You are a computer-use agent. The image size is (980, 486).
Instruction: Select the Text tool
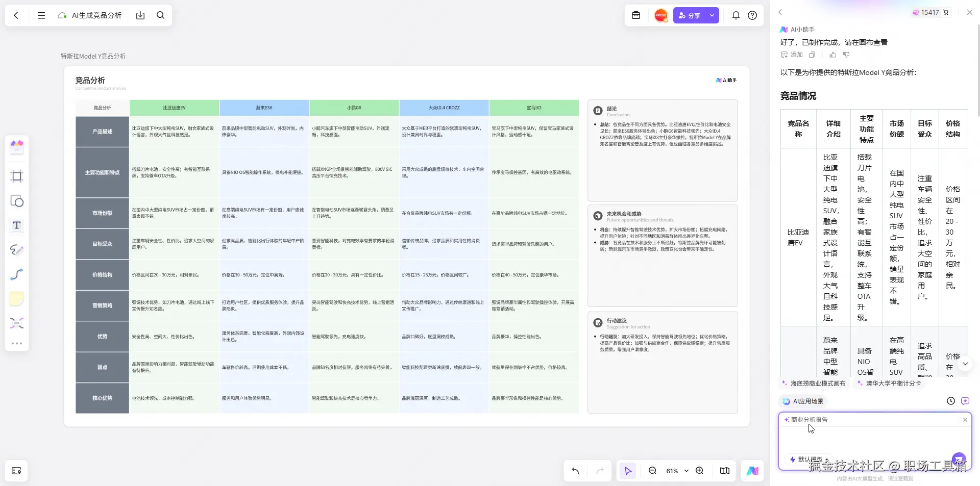coord(17,225)
